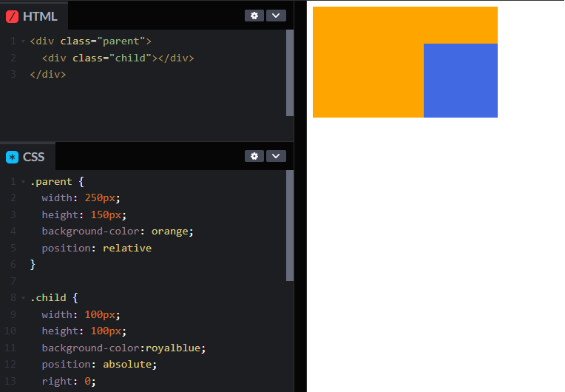Collapse the .parent rule fold arrow
The width and height of the screenshot is (565, 392).
[x=23, y=182]
